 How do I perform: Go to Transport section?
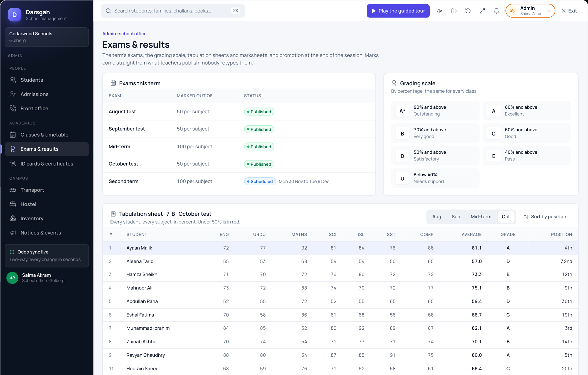coord(47,190)
